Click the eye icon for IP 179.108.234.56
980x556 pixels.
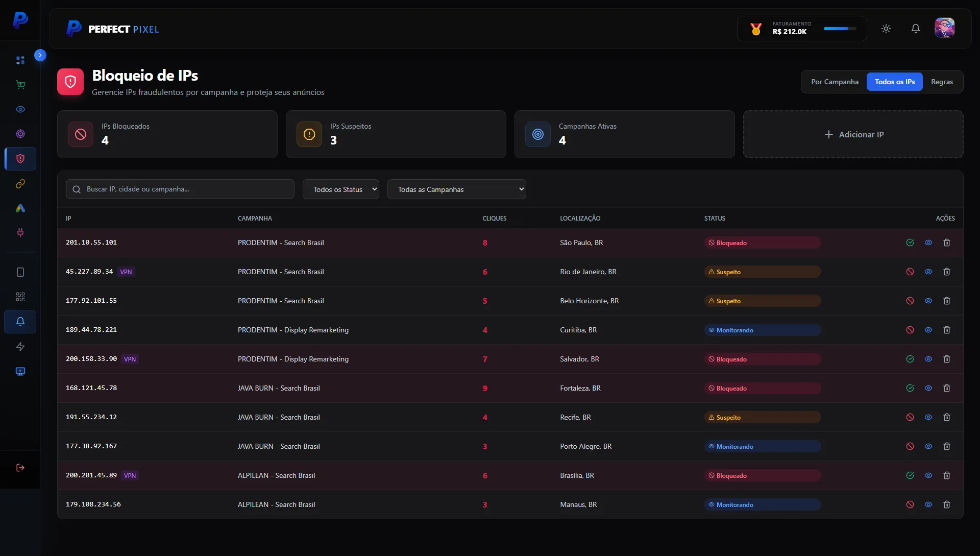click(x=928, y=504)
